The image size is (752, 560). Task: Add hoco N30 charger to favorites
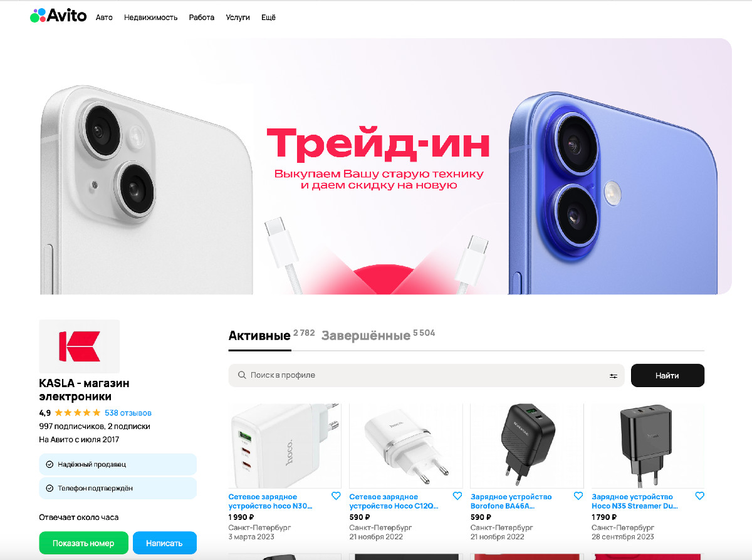tap(336, 496)
